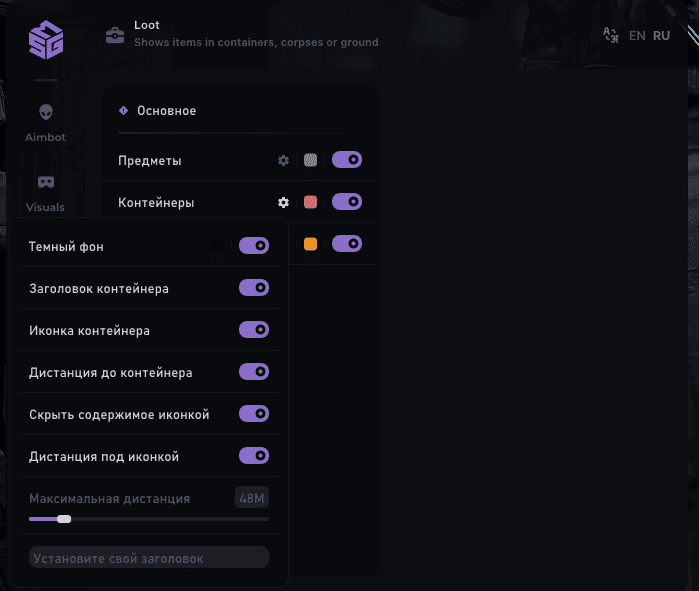This screenshot has height=591, width=699.
Task: Disable Темный фон toggle
Action: click(x=254, y=246)
